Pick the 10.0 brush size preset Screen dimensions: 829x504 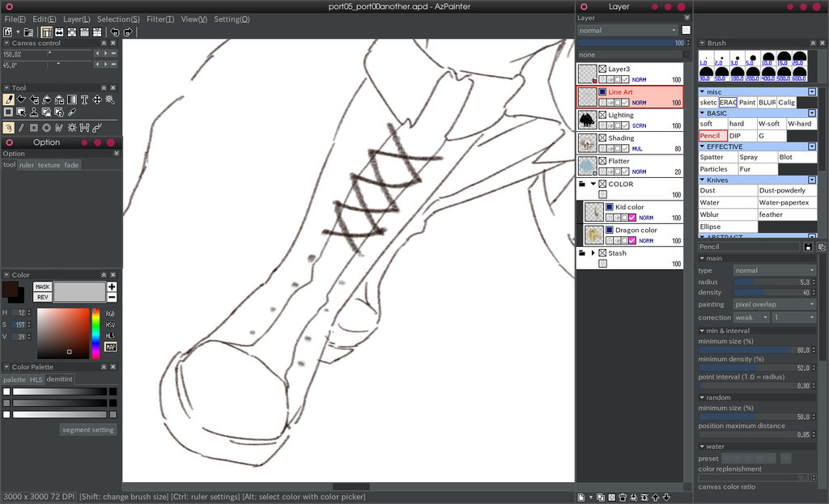point(768,58)
